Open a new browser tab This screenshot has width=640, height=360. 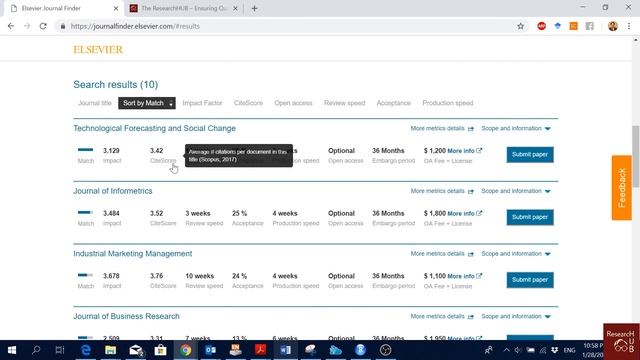(254, 8)
